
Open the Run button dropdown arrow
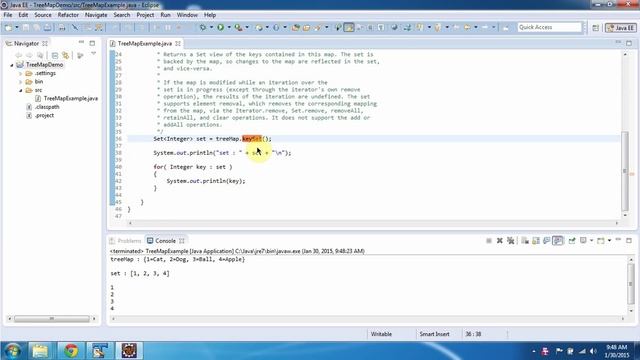click(229, 27)
